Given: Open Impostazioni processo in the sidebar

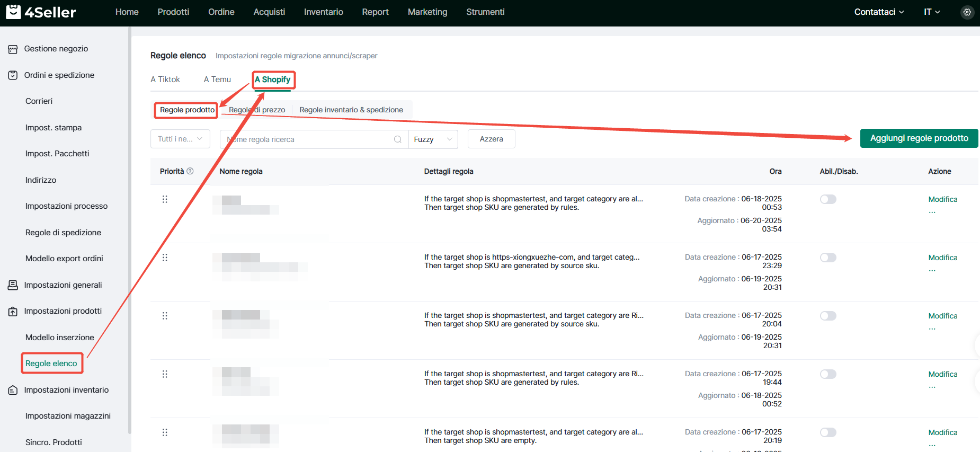Looking at the screenshot, I should [67, 206].
